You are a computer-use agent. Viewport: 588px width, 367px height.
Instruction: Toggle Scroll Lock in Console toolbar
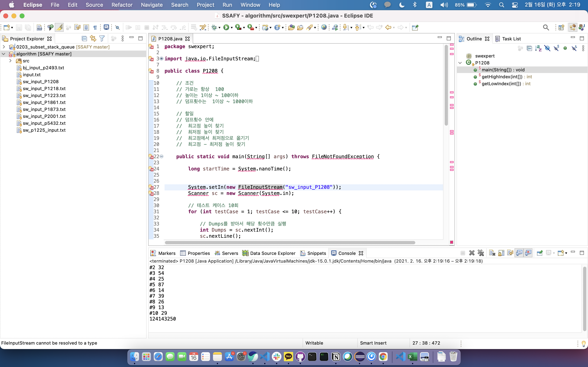pyautogui.click(x=501, y=253)
